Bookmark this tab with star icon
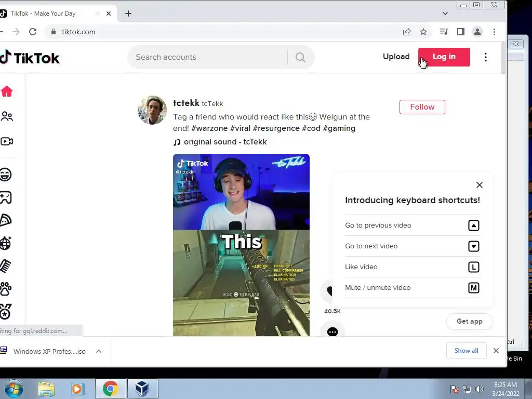Image resolution: width=532 pixels, height=399 pixels. (x=423, y=32)
